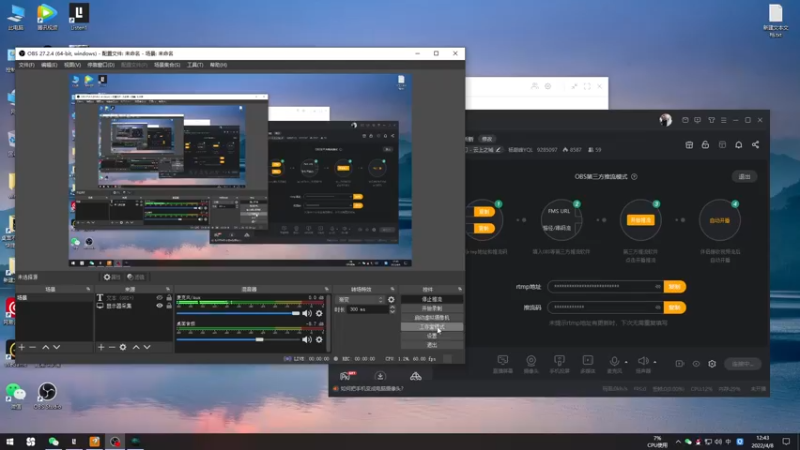Reveal hidden rtmp address with eye icon

(x=658, y=286)
